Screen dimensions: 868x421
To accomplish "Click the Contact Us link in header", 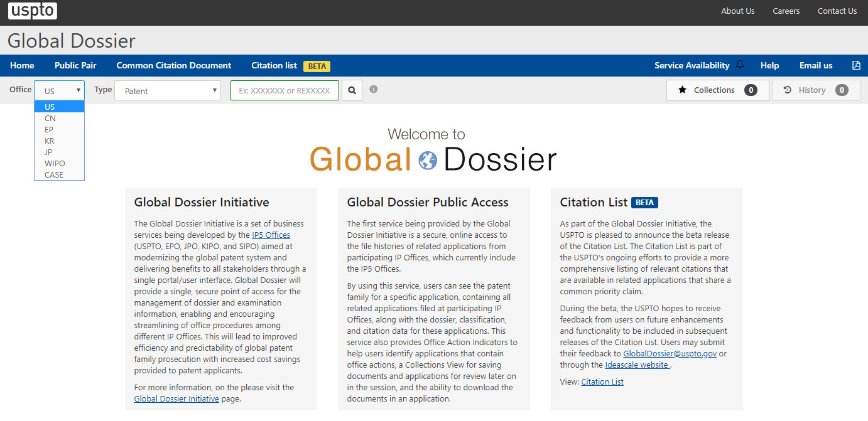I will click(837, 11).
